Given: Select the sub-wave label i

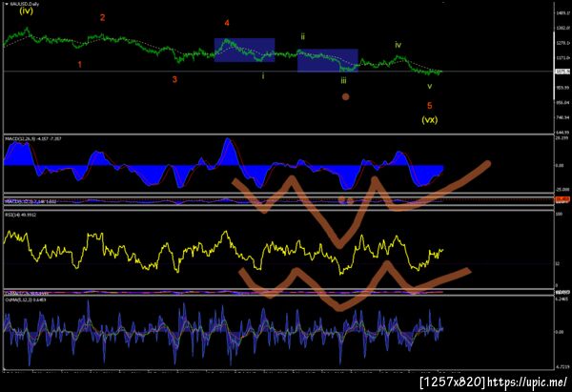Looking at the screenshot, I should [x=263, y=76].
